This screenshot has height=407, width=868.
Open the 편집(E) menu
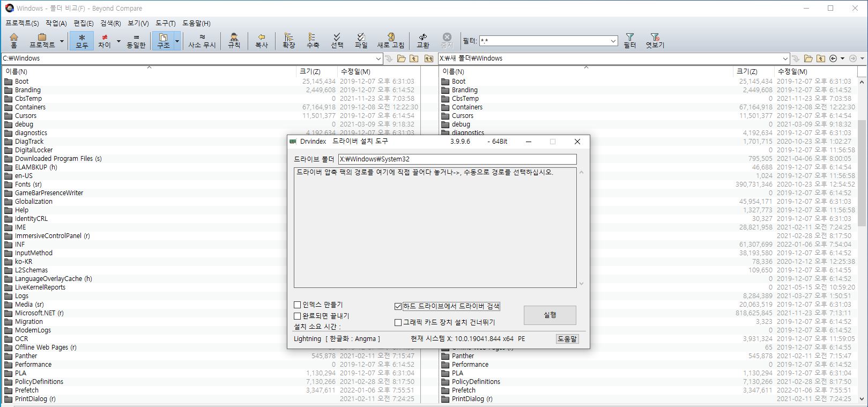[x=84, y=23]
